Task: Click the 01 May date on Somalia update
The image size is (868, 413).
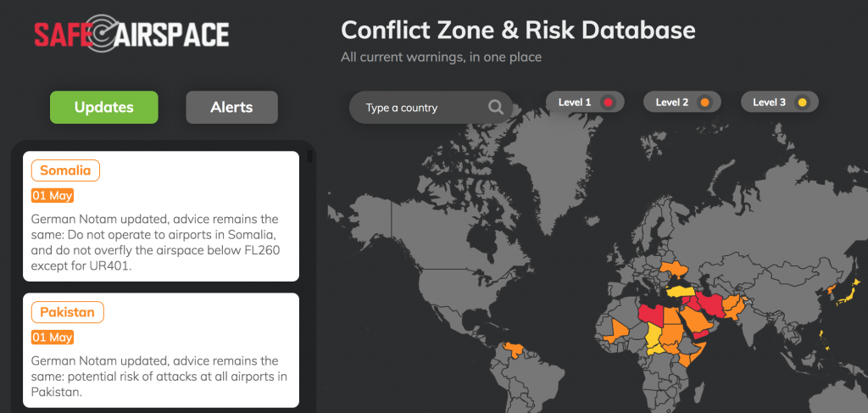Action: tap(53, 196)
